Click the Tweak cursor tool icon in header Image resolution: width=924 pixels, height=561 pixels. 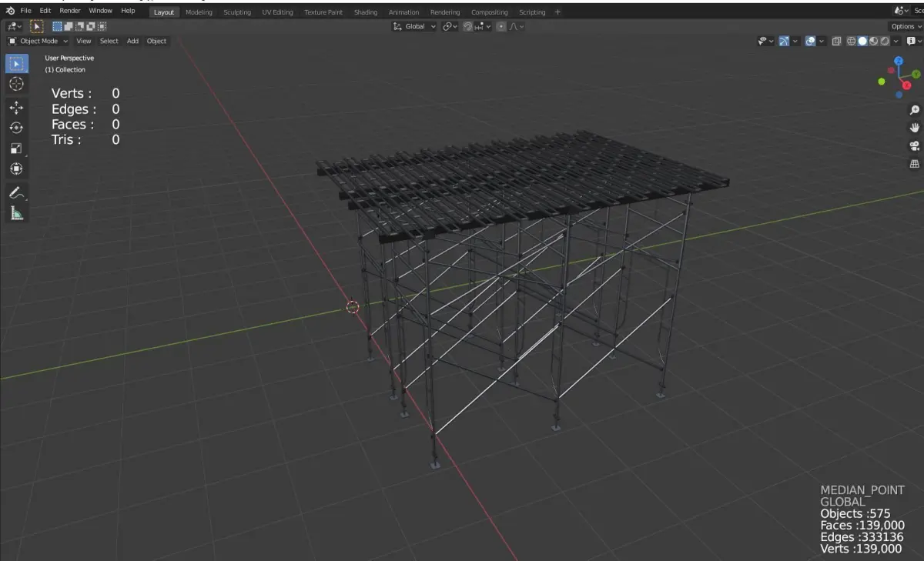[x=37, y=26]
